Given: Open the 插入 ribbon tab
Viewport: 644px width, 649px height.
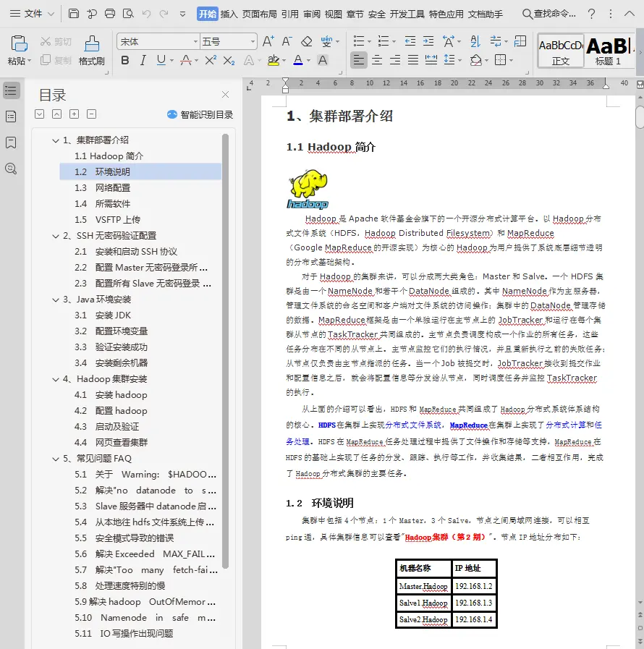Looking at the screenshot, I should pyautogui.click(x=229, y=14).
